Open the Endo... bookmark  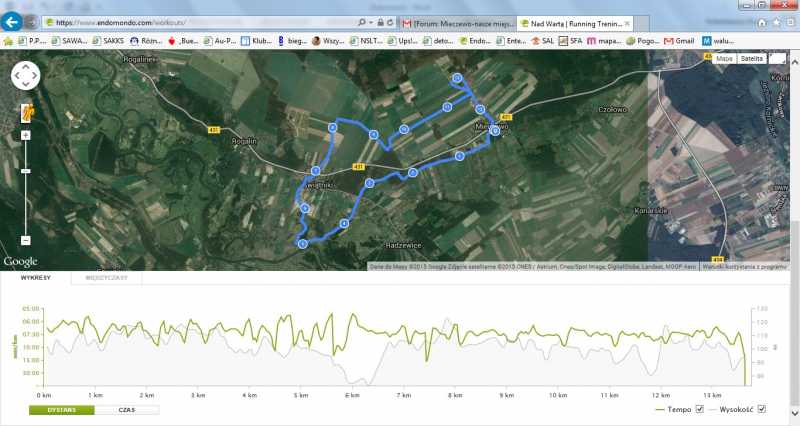point(475,41)
